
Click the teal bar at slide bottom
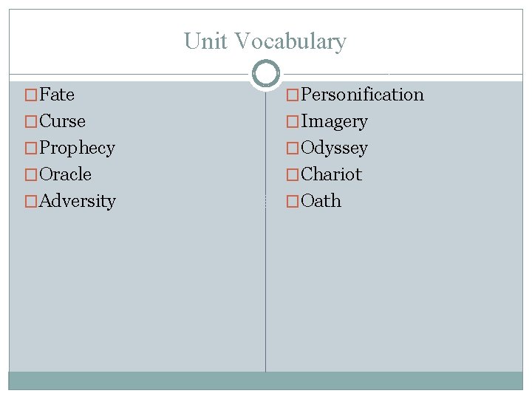(265, 381)
